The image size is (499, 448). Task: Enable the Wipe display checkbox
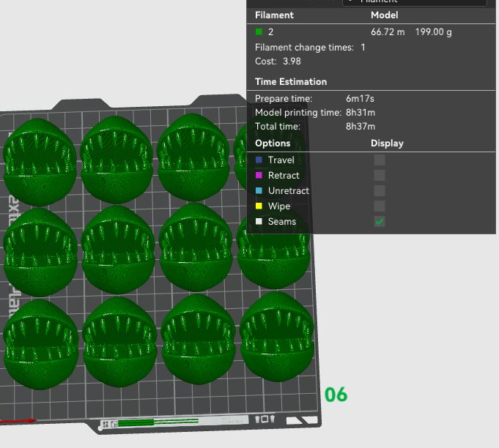380,206
